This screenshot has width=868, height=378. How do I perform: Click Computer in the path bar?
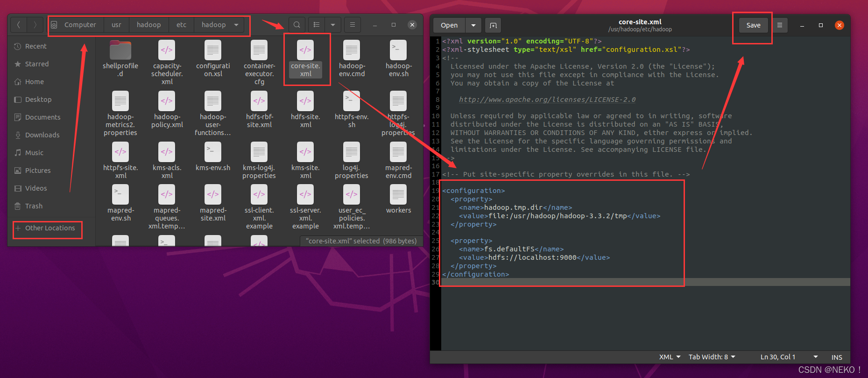coord(80,25)
